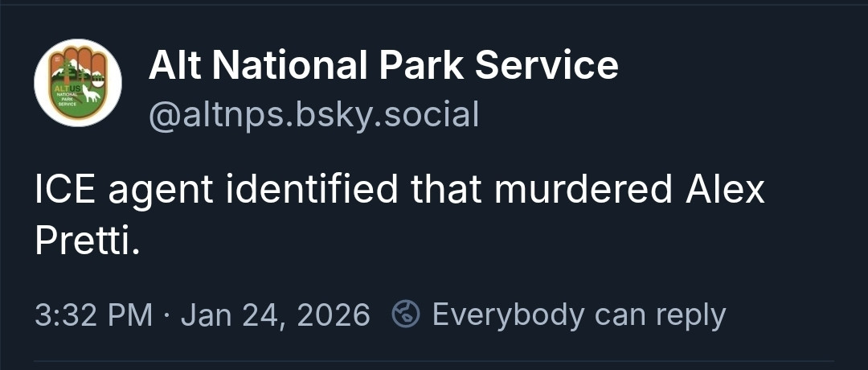Click the word "reply" in reply settings
Viewport: 868px width, 370px height.
(690, 314)
